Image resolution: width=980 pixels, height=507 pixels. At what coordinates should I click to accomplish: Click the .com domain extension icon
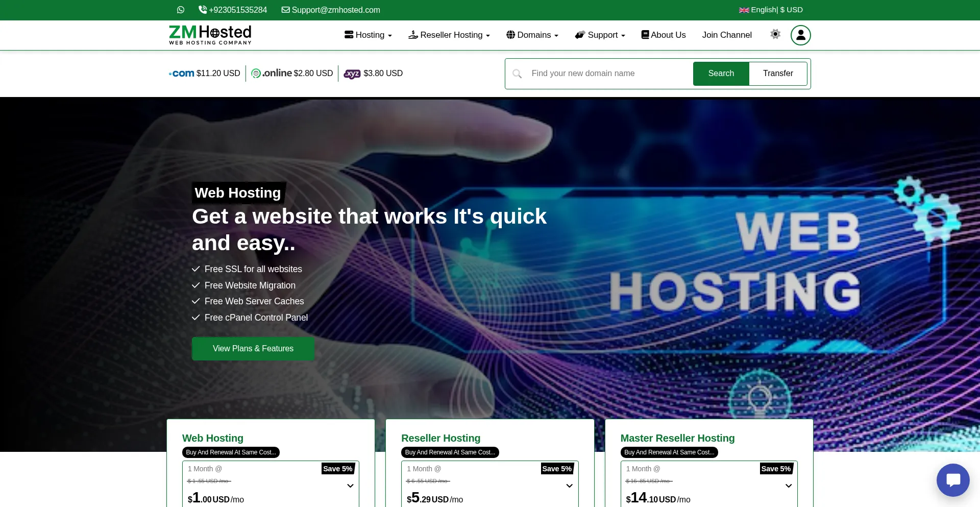point(181,73)
